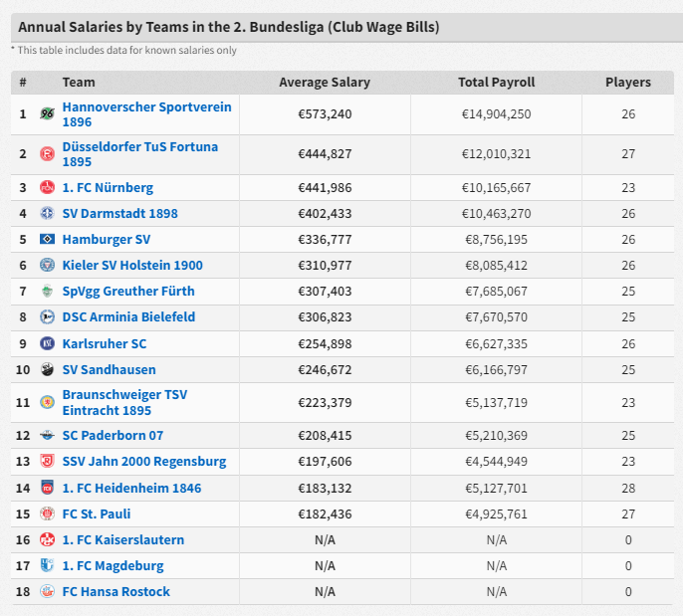Viewport: 683px width, 616px height.
Task: Click the Karlsruher SC logo icon
Action: (x=47, y=343)
